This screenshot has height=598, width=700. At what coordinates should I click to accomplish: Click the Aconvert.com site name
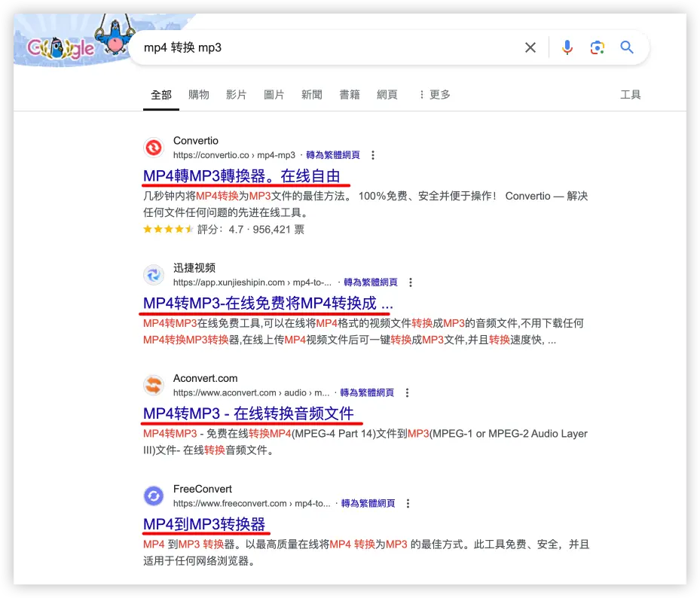(206, 378)
